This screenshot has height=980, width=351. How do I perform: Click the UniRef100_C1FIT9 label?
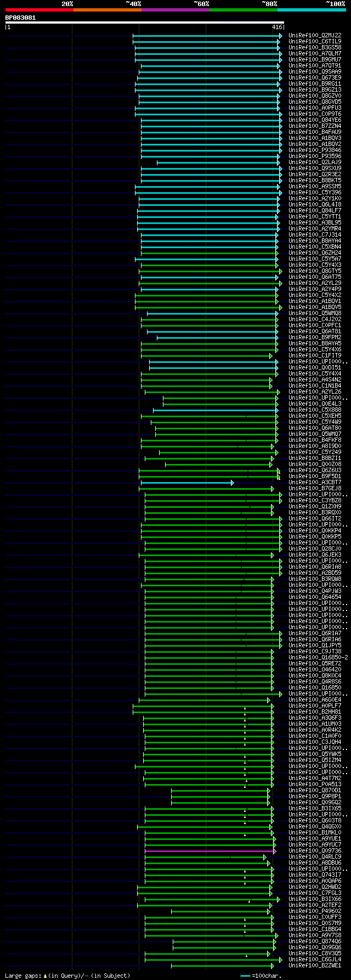pyautogui.click(x=315, y=355)
